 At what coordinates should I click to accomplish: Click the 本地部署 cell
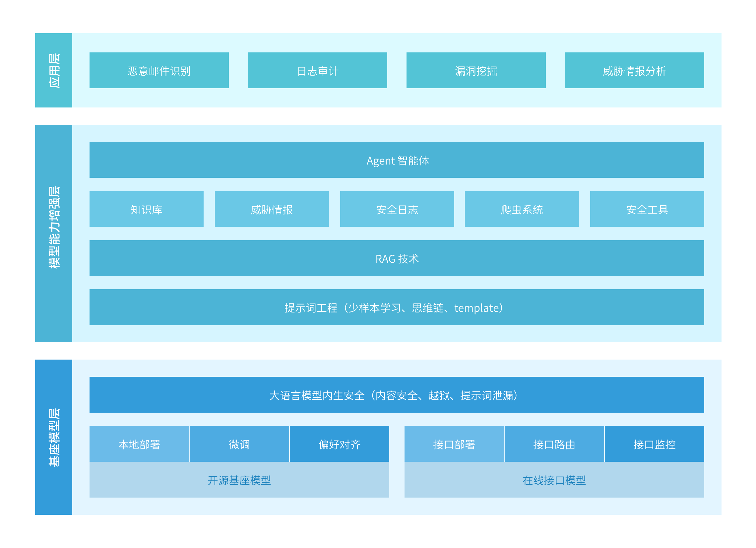(139, 444)
